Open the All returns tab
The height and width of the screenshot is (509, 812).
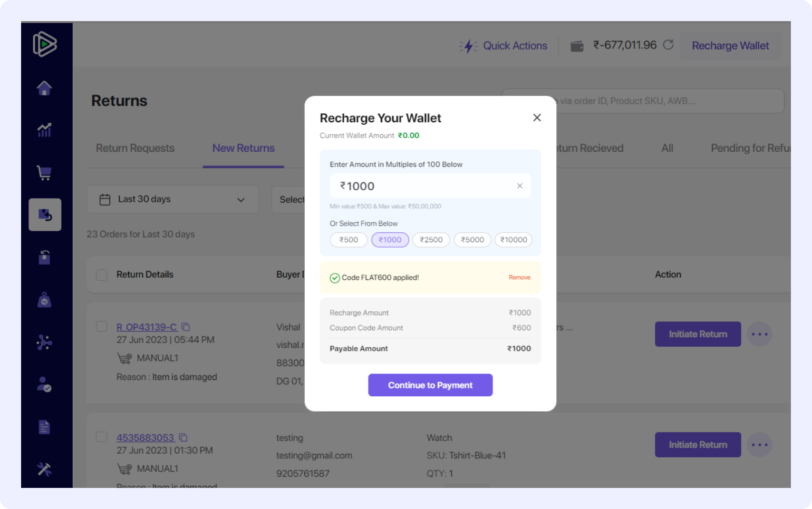[x=667, y=148]
